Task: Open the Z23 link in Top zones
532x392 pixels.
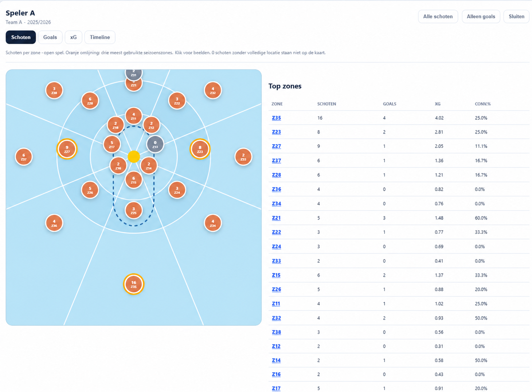Action: click(276, 132)
